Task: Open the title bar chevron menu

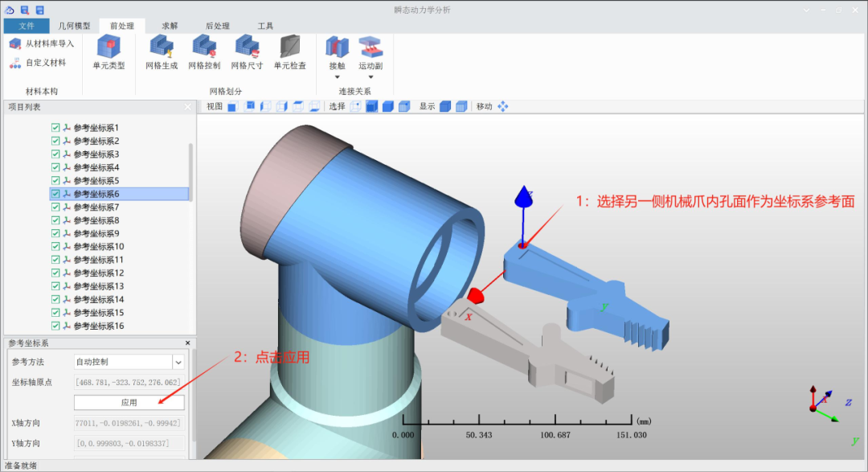Action: 807,10
